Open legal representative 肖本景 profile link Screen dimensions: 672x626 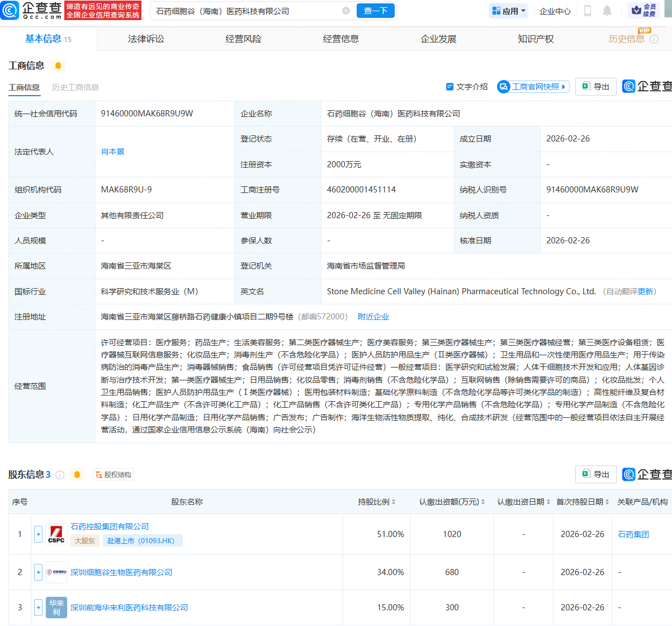point(112,151)
